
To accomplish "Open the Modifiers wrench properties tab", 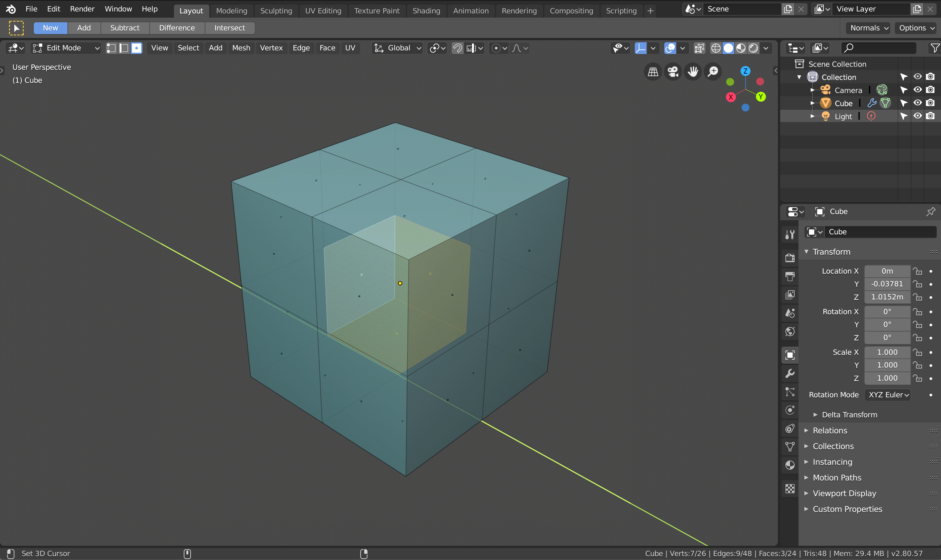I will tap(790, 373).
